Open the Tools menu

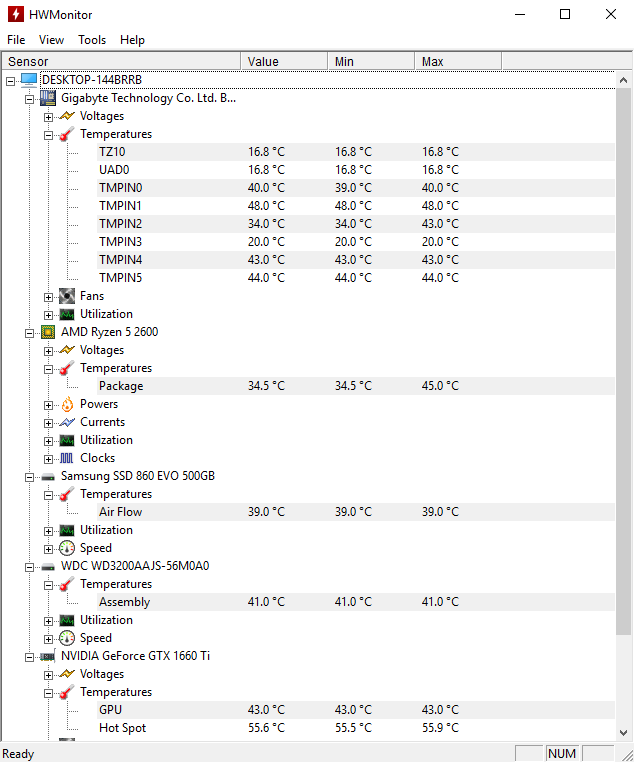(92, 40)
